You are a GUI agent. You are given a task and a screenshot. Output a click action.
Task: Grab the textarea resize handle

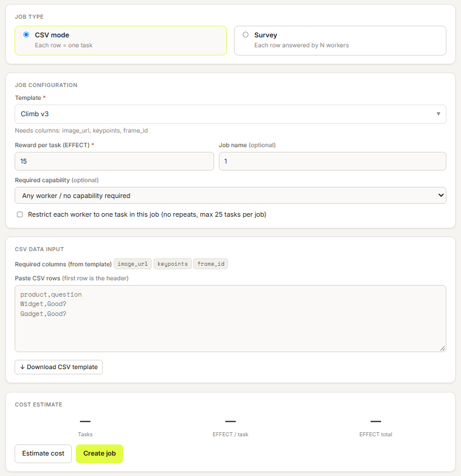click(442, 349)
